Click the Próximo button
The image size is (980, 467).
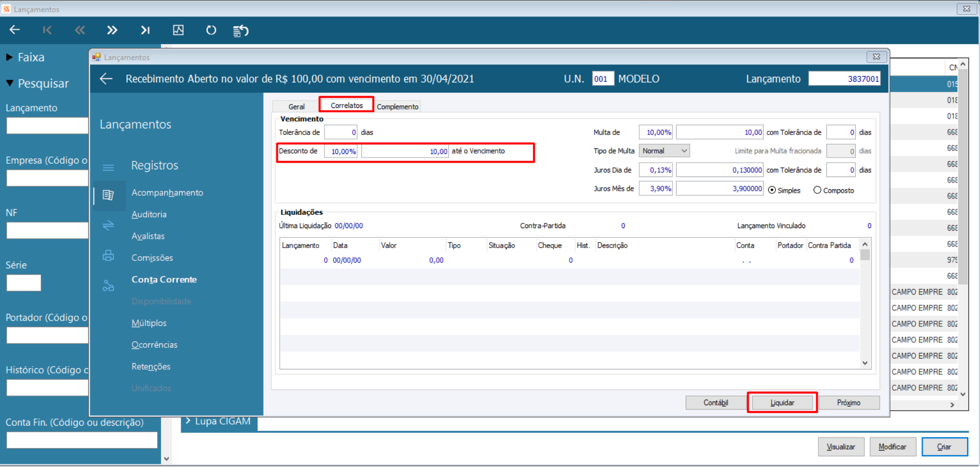pyautogui.click(x=849, y=403)
